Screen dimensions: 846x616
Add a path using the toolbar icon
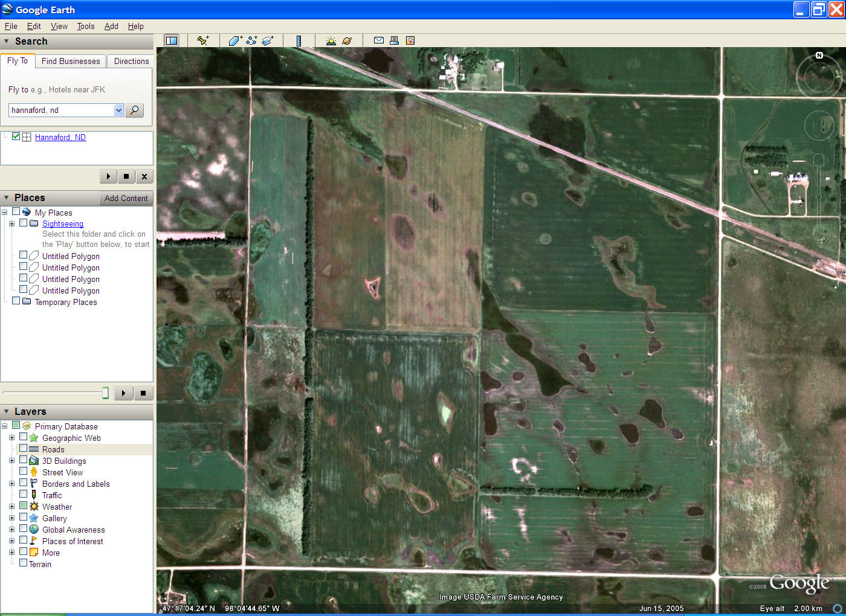pyautogui.click(x=251, y=40)
